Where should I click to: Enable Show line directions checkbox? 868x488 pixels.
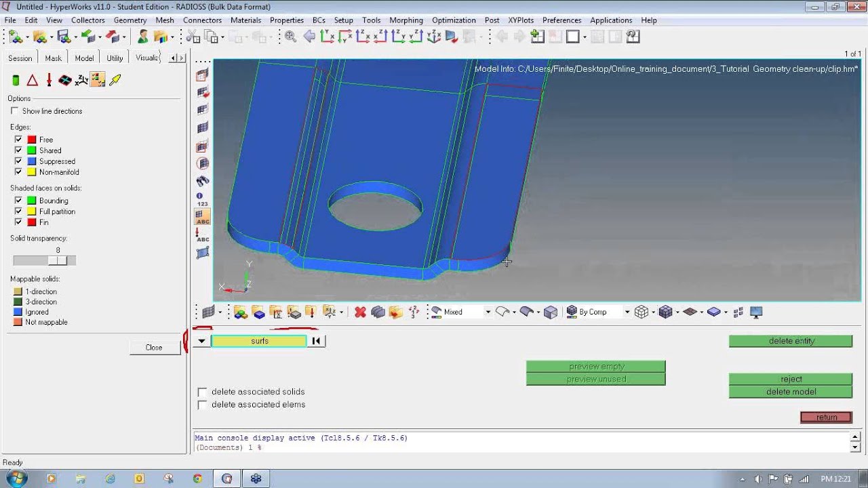coord(15,111)
